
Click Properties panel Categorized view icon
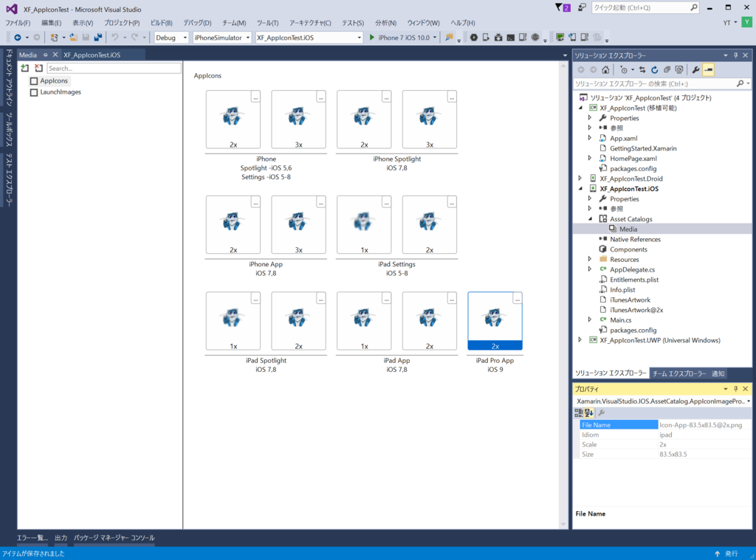(x=579, y=413)
